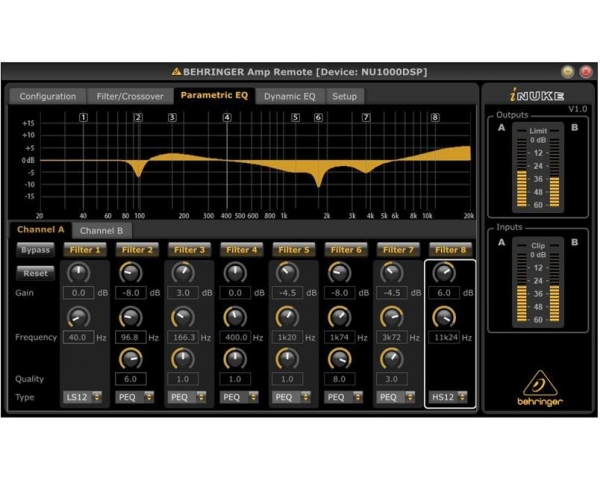Toggle Filter 2 on or off
Viewport: 600px width, 480px height.
[x=137, y=250]
